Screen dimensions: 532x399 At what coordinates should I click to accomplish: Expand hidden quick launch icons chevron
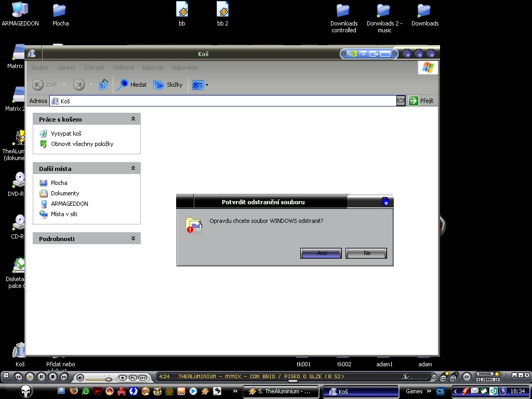click(x=235, y=391)
